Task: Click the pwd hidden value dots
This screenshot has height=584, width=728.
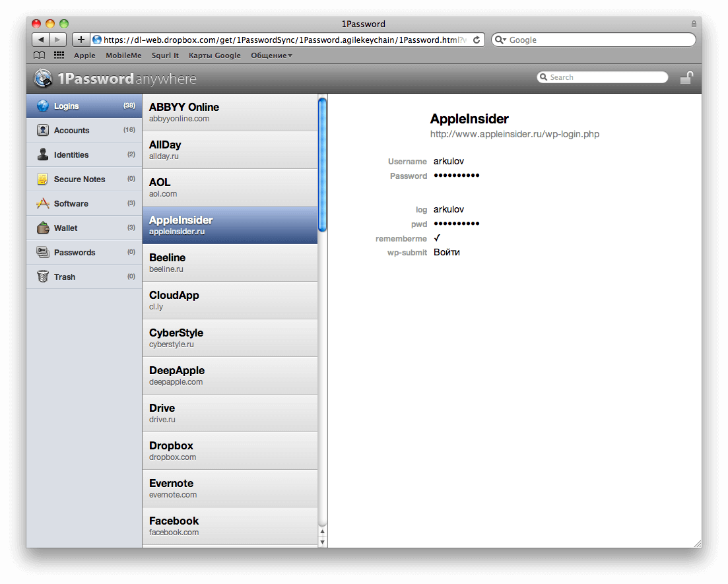Action: pos(456,224)
